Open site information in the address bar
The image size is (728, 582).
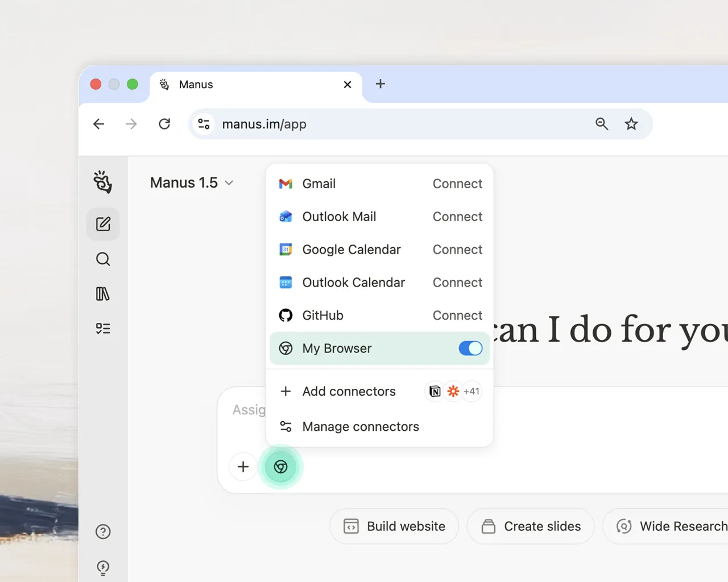(x=204, y=124)
